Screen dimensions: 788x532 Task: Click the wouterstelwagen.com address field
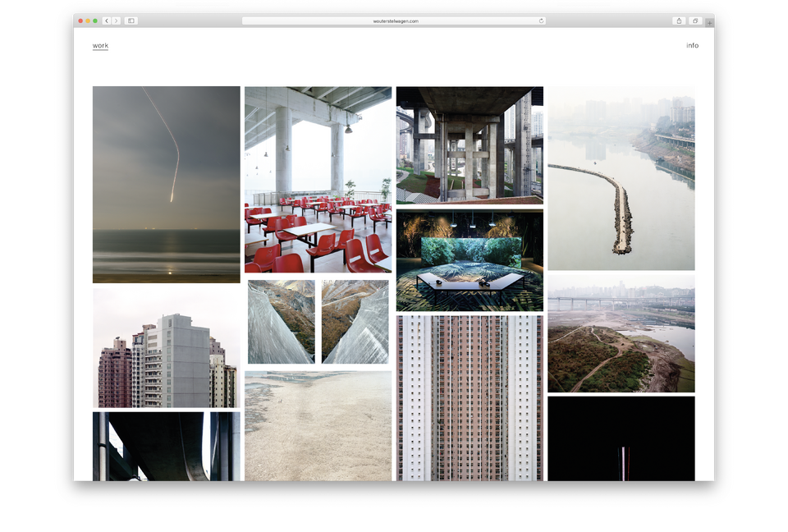pyautogui.click(x=394, y=21)
